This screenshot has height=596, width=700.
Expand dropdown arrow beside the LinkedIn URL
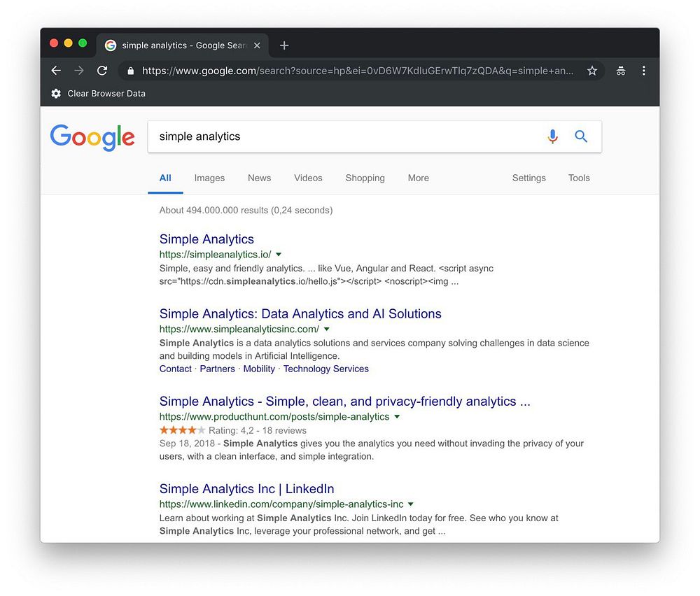(411, 504)
